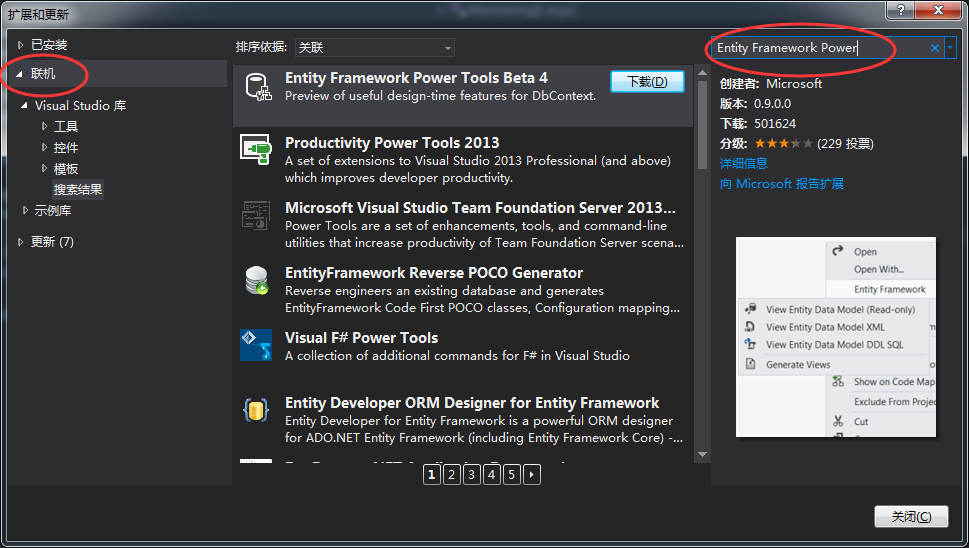Click the Productivity Power Tools 2013 icon

[x=256, y=149]
